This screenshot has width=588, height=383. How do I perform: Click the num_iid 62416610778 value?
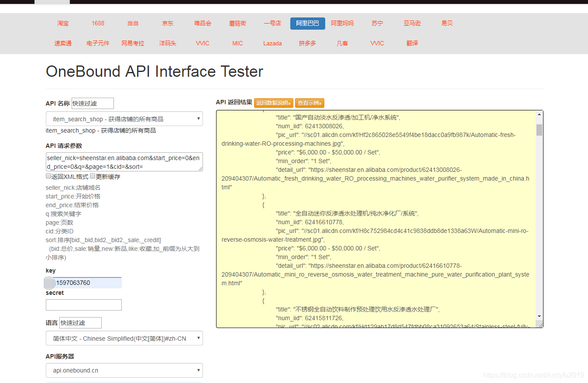[x=324, y=222]
